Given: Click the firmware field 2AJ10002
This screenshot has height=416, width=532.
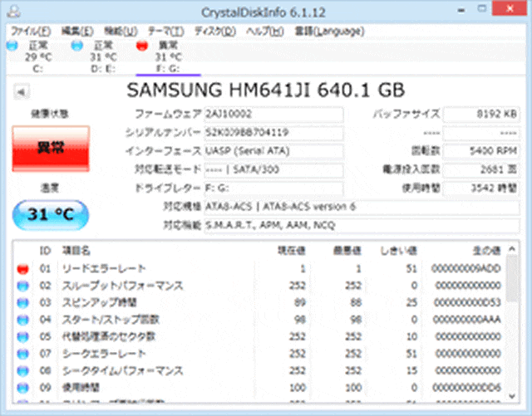Looking at the screenshot, I should click(x=273, y=115).
